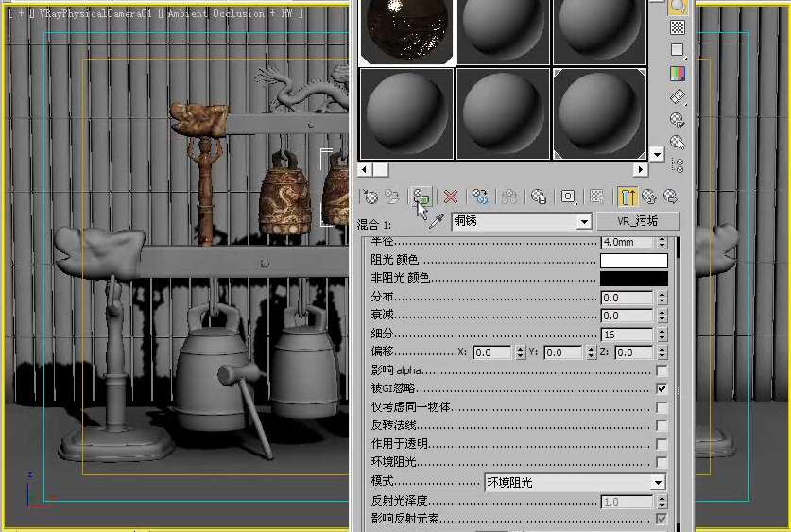The image size is (791, 532).
Task: Click 衰减 value field
Action: click(x=627, y=317)
